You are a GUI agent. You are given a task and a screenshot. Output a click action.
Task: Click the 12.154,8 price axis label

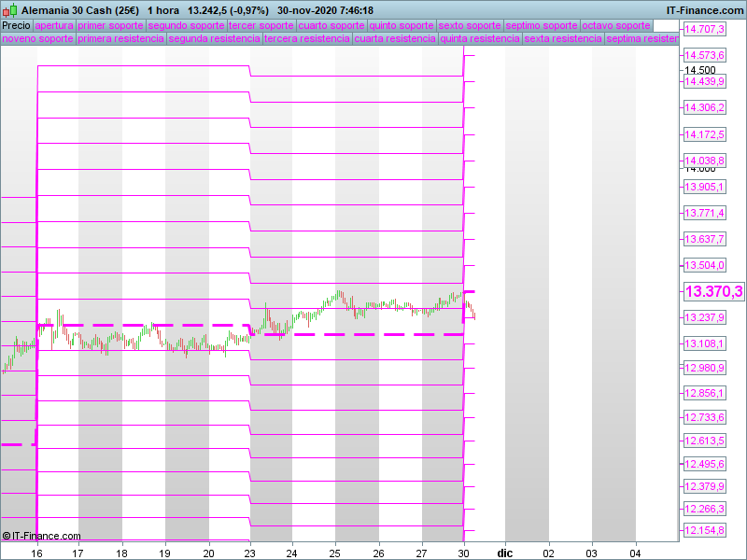pyautogui.click(x=705, y=530)
